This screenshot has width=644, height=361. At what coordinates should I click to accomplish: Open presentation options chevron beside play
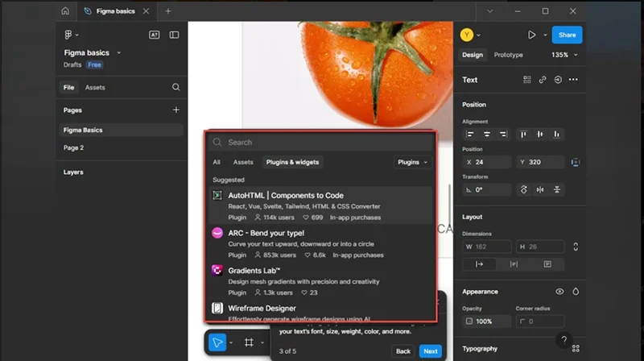pyautogui.click(x=545, y=35)
